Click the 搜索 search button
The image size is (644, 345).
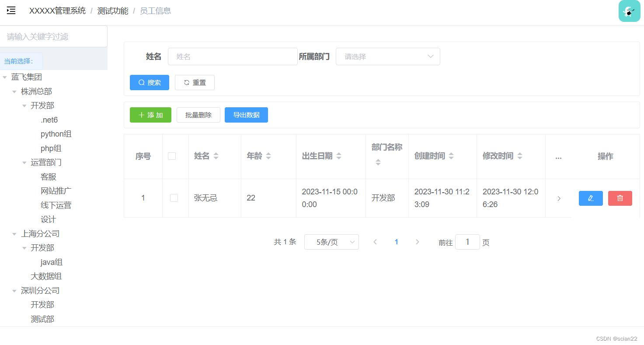click(150, 82)
